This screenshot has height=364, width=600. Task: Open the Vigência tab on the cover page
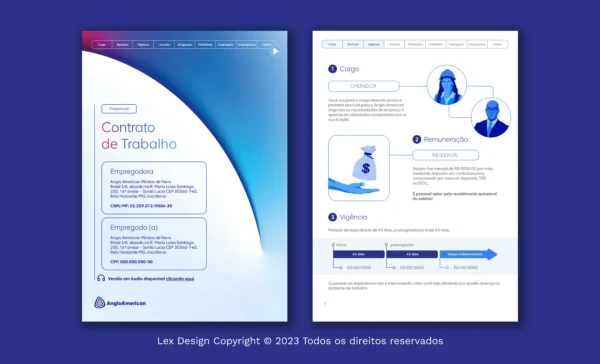pos(143,45)
